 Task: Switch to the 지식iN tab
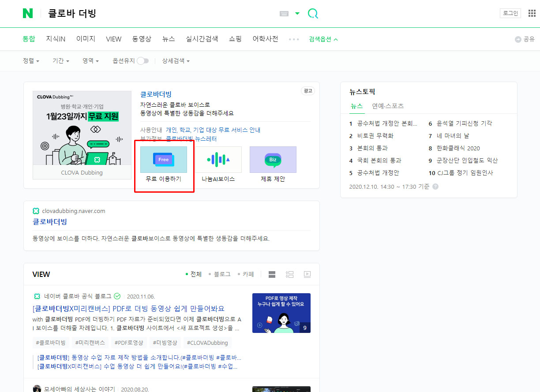(56, 39)
